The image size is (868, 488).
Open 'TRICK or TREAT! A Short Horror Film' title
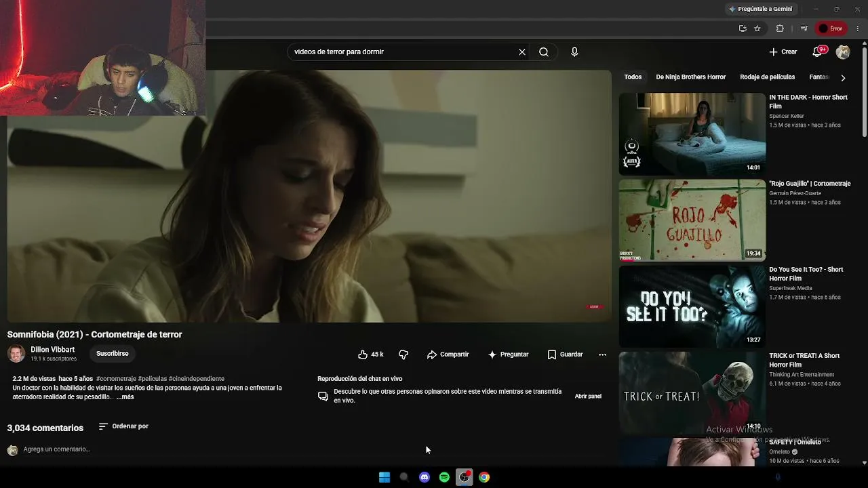pos(804,360)
